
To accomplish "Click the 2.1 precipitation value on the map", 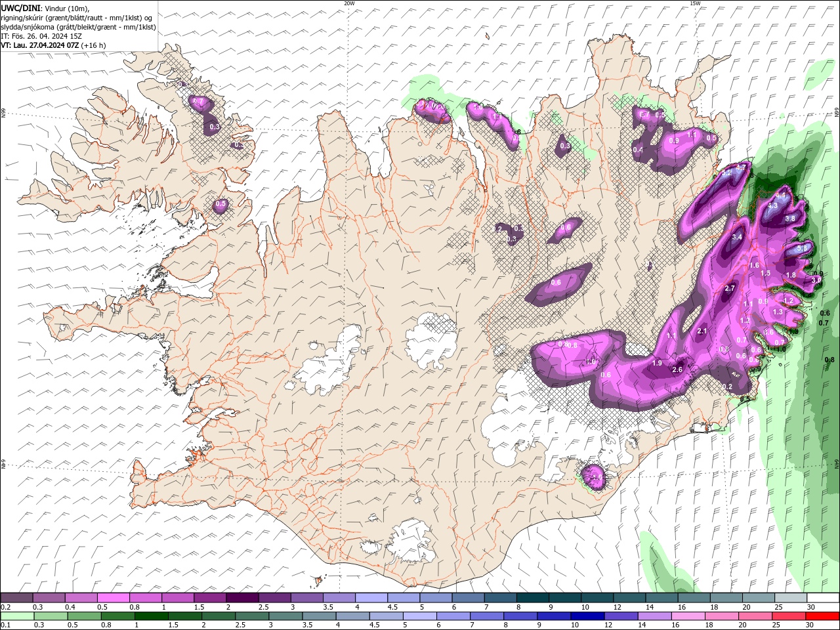I will pos(702,331).
